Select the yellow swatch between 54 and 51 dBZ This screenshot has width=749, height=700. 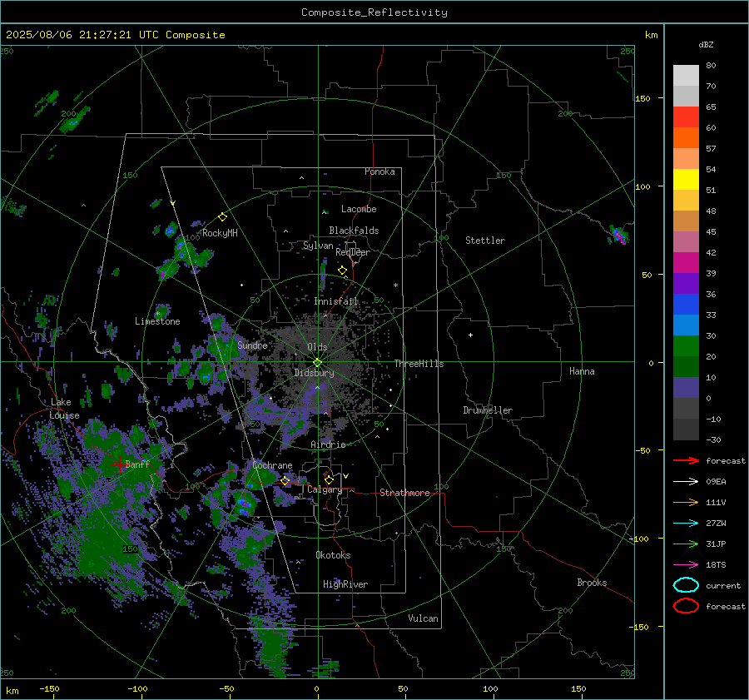[x=686, y=179]
